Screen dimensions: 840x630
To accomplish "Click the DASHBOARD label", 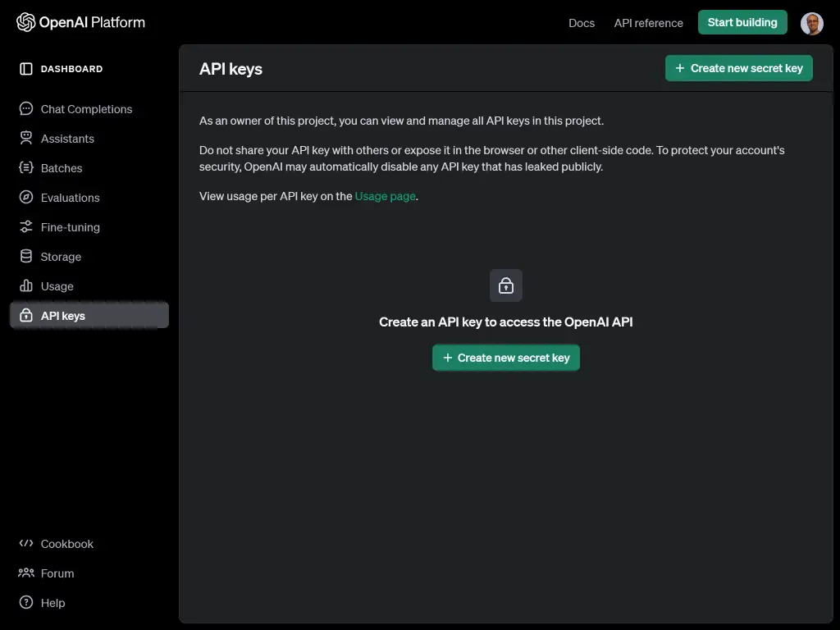I will pos(72,69).
